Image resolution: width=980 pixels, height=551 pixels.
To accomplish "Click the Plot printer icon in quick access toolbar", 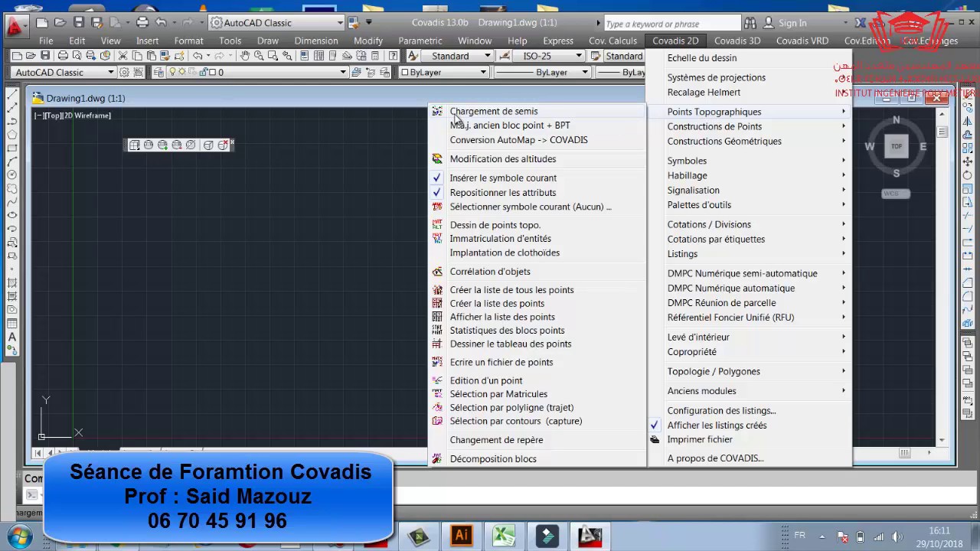I will click(142, 23).
